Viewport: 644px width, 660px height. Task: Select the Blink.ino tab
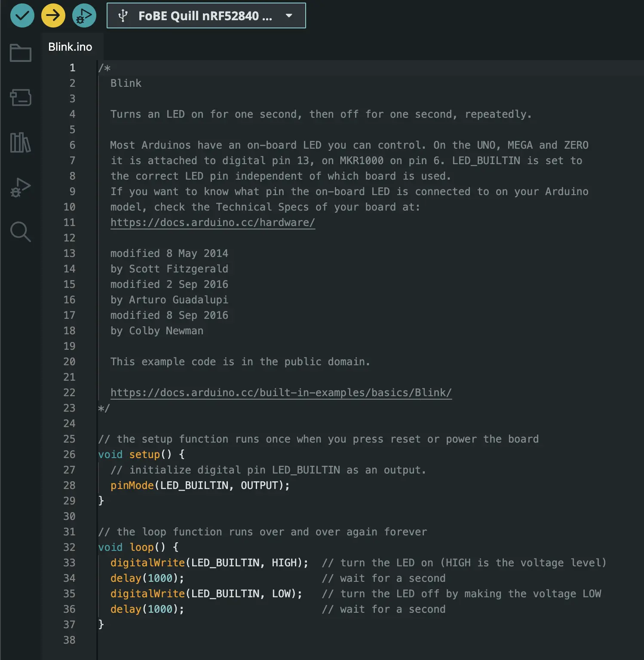click(71, 46)
